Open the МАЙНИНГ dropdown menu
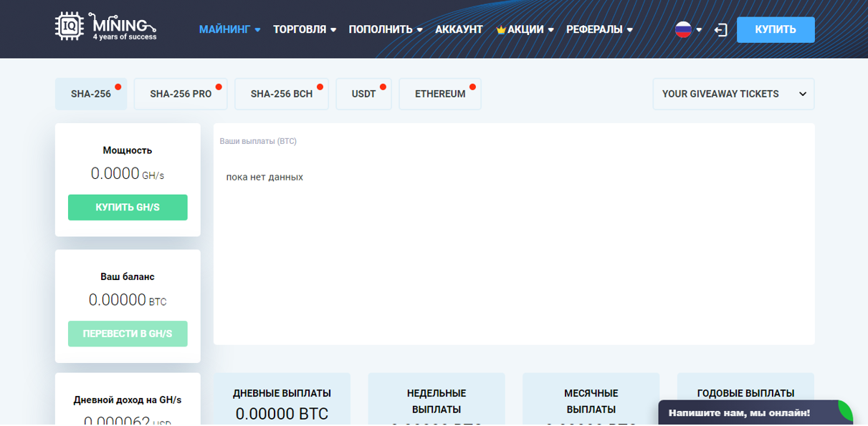This screenshot has width=868, height=426. pos(229,29)
